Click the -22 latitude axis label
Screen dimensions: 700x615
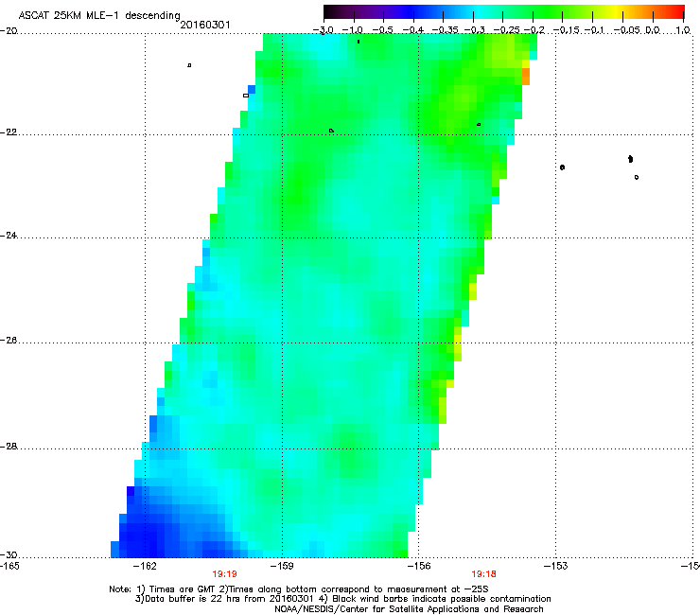coord(9,132)
